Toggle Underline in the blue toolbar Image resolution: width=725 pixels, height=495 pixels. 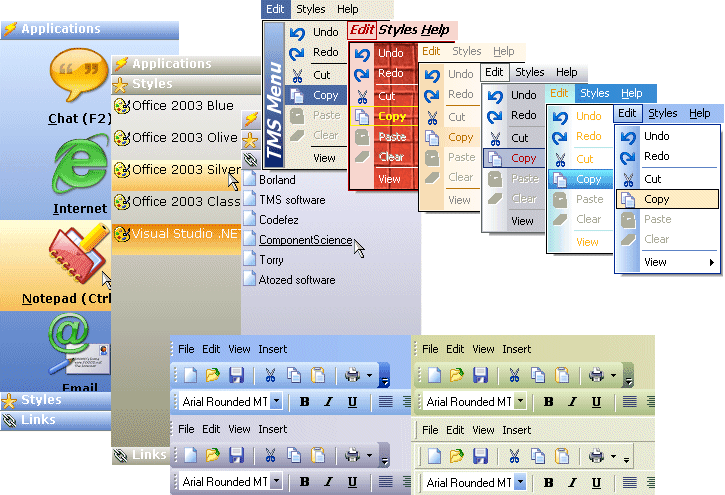(352, 402)
